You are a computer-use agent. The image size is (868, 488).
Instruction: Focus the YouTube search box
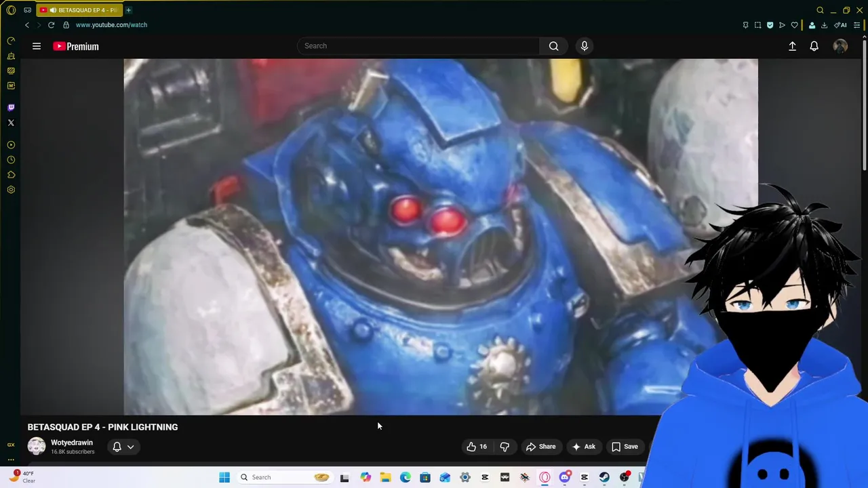(x=418, y=46)
